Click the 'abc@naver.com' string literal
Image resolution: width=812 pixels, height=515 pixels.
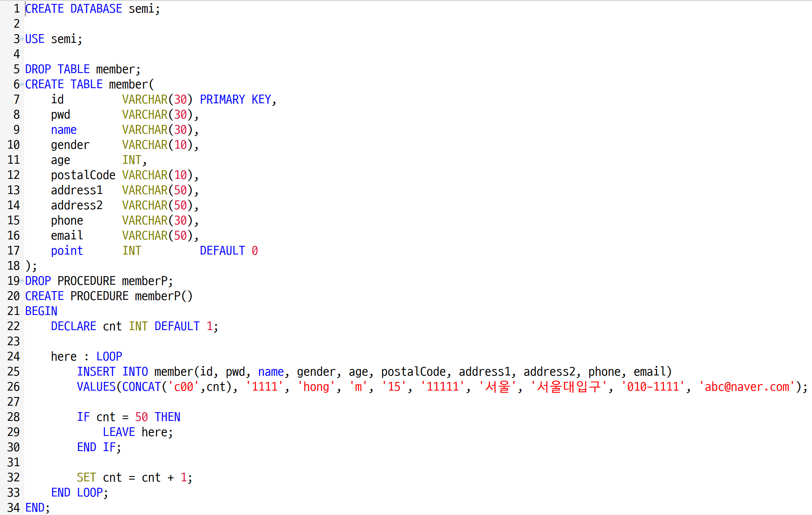point(747,387)
